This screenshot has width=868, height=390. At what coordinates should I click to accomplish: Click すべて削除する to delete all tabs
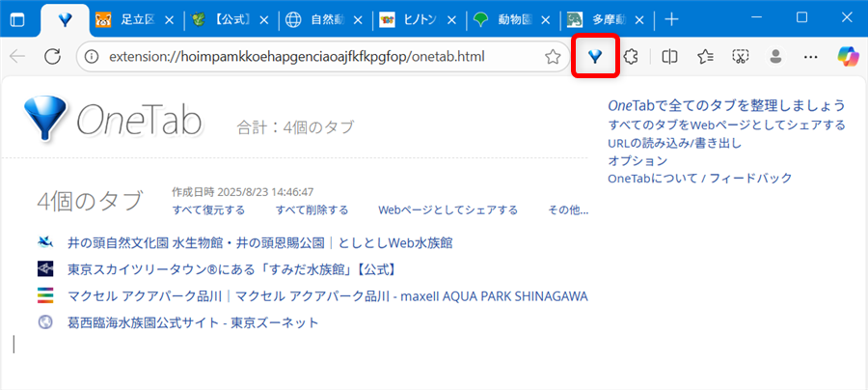312,210
